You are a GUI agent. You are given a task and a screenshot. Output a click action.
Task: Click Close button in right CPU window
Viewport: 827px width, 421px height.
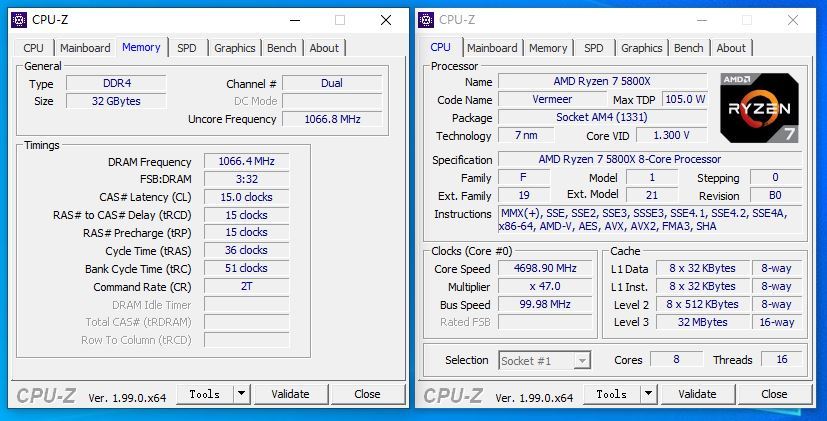pos(774,394)
